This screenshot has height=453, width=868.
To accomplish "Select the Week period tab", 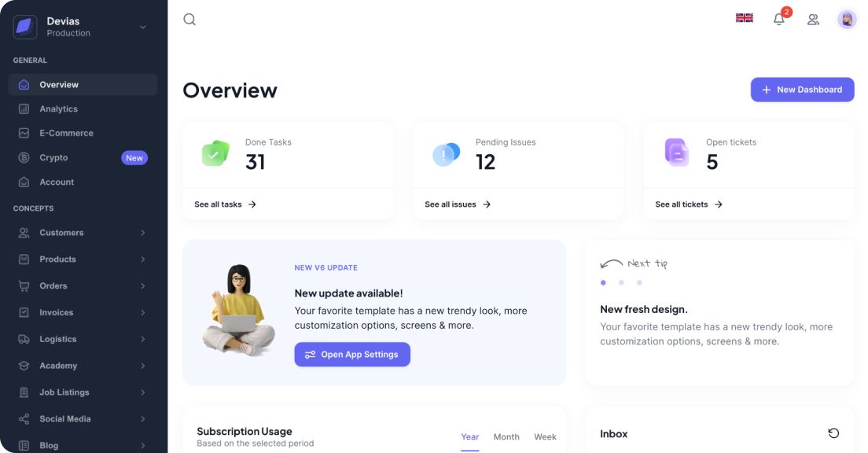I will (545, 436).
